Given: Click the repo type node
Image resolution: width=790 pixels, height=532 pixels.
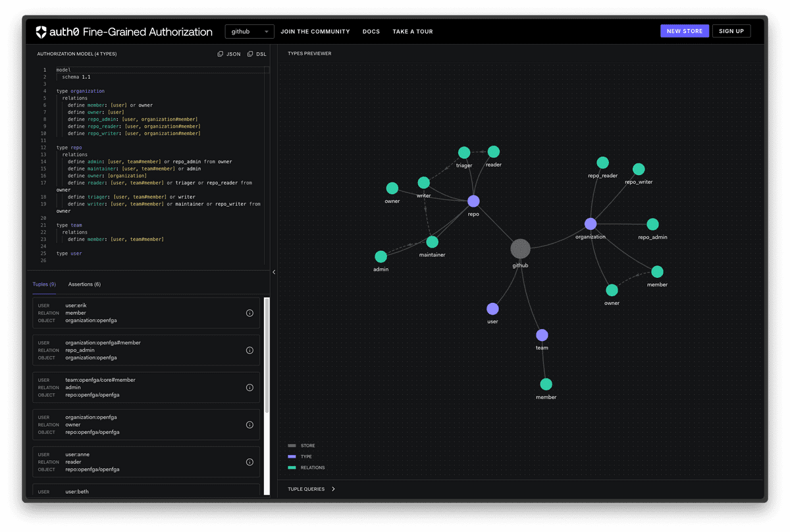Looking at the screenshot, I should pyautogui.click(x=473, y=201).
